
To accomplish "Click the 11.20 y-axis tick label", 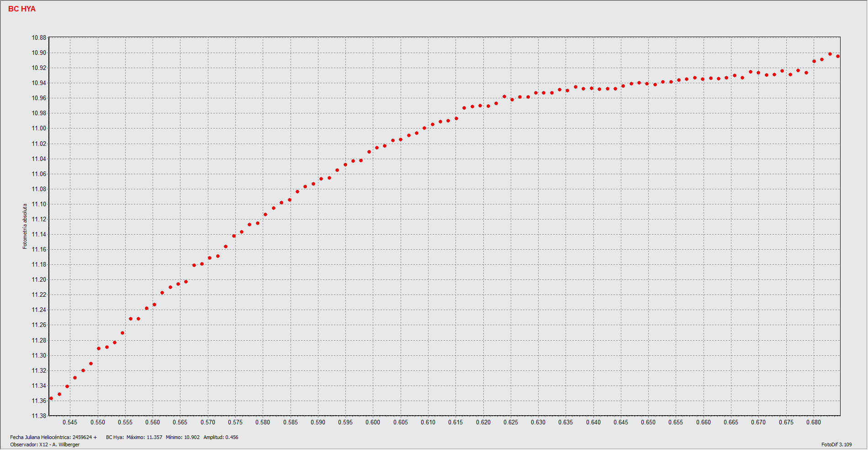I will click(39, 280).
